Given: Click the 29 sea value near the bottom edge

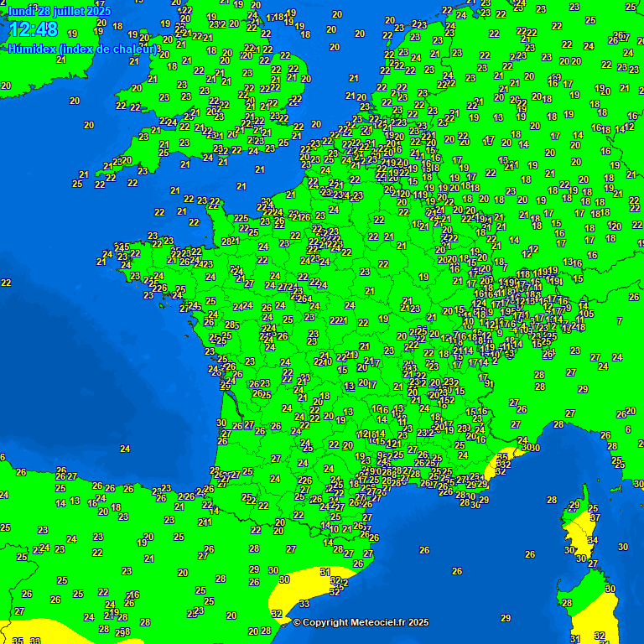Looking at the screenshot, I should (x=505, y=618).
